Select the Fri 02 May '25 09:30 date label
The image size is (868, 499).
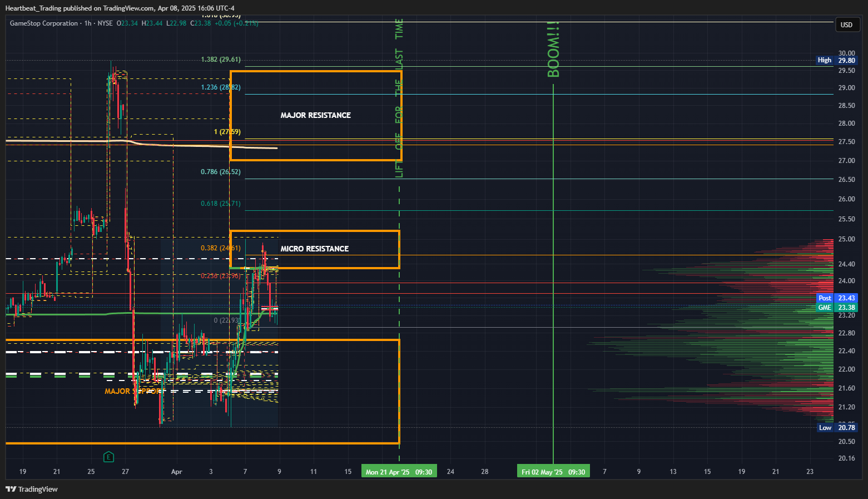(x=553, y=472)
